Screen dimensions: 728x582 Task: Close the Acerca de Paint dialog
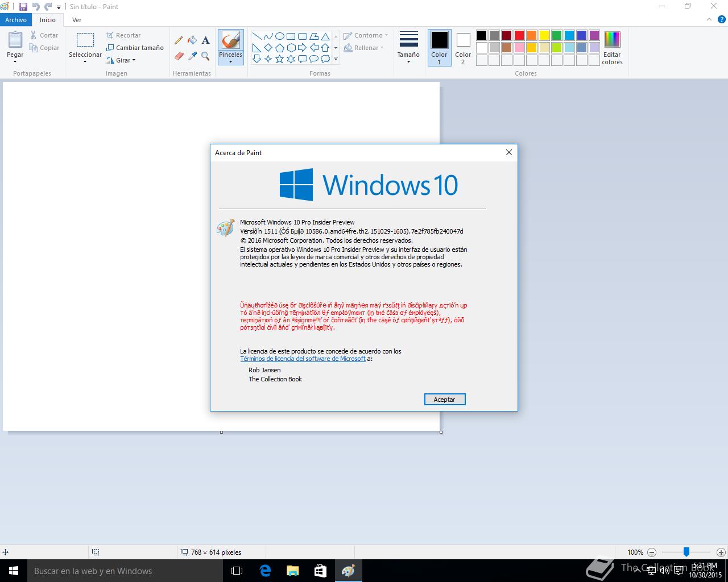pos(509,152)
